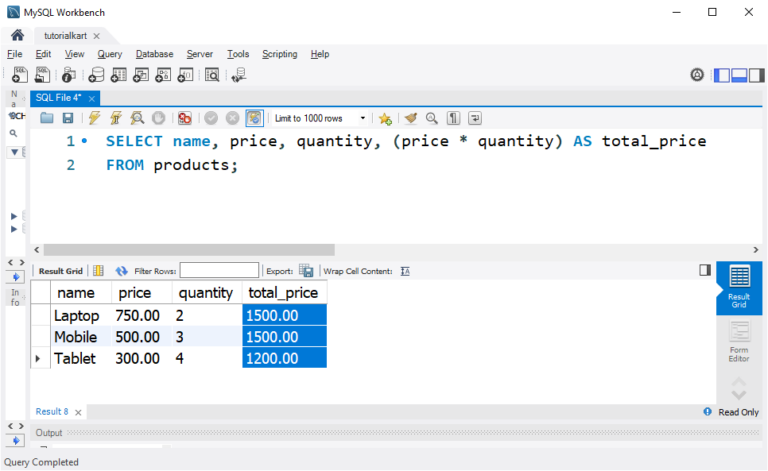Click the find magnifier icon in editor toolbar
Viewport: 768px width, 471px height.
432,118
